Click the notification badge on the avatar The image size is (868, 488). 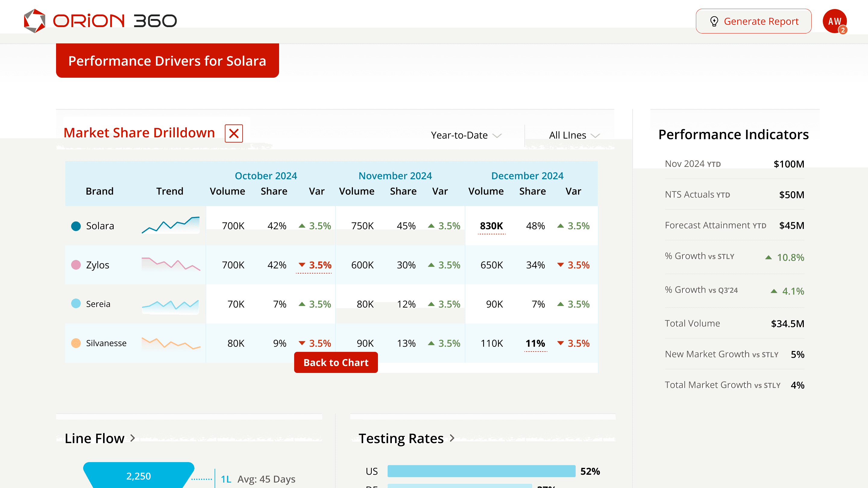pyautogui.click(x=843, y=30)
